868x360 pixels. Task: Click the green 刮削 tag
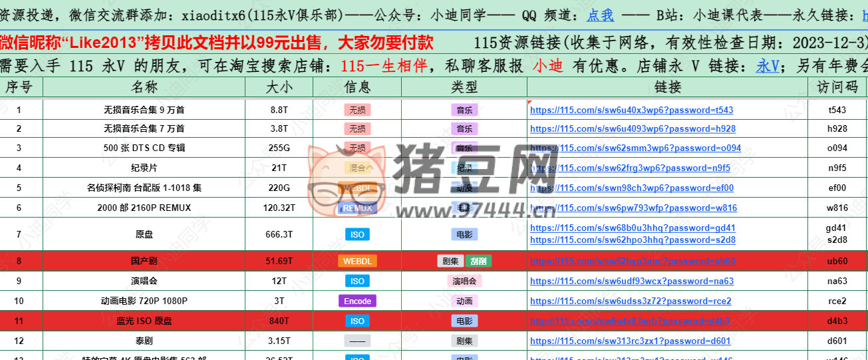pos(478,262)
